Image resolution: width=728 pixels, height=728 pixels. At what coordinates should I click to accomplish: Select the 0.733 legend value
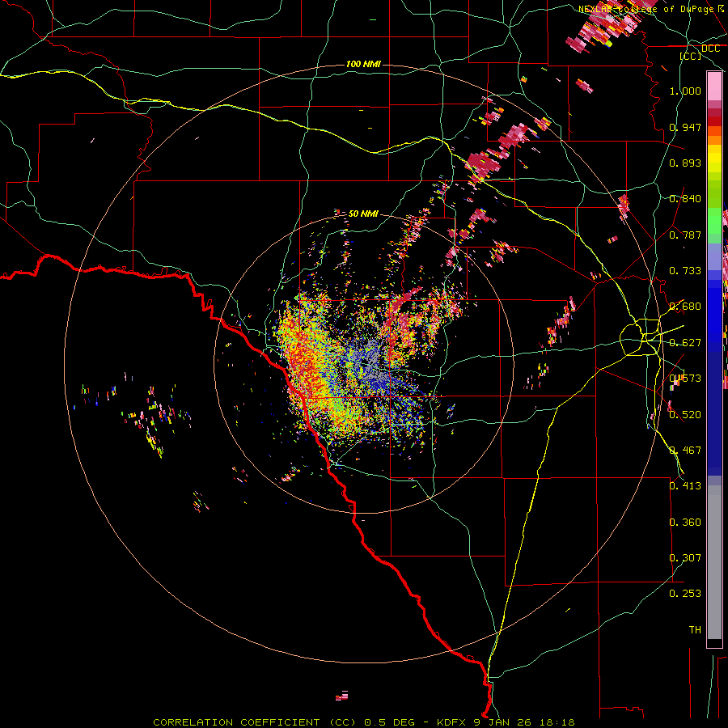click(x=685, y=271)
